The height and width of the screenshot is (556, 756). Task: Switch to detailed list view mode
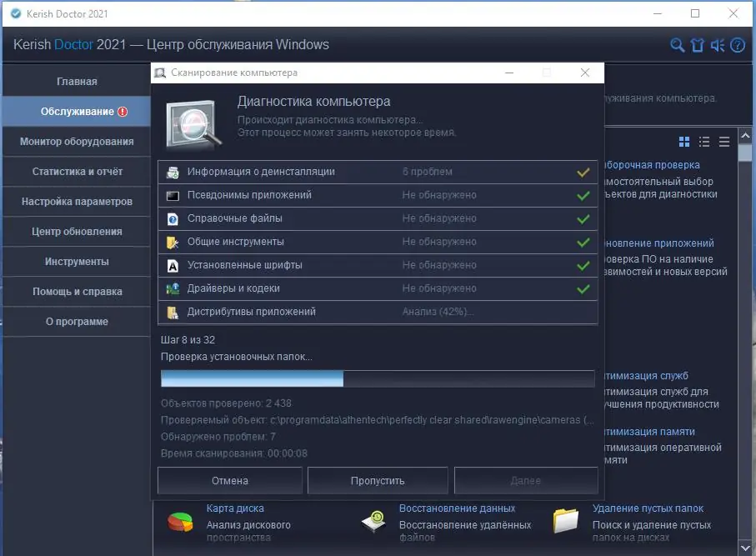click(704, 142)
